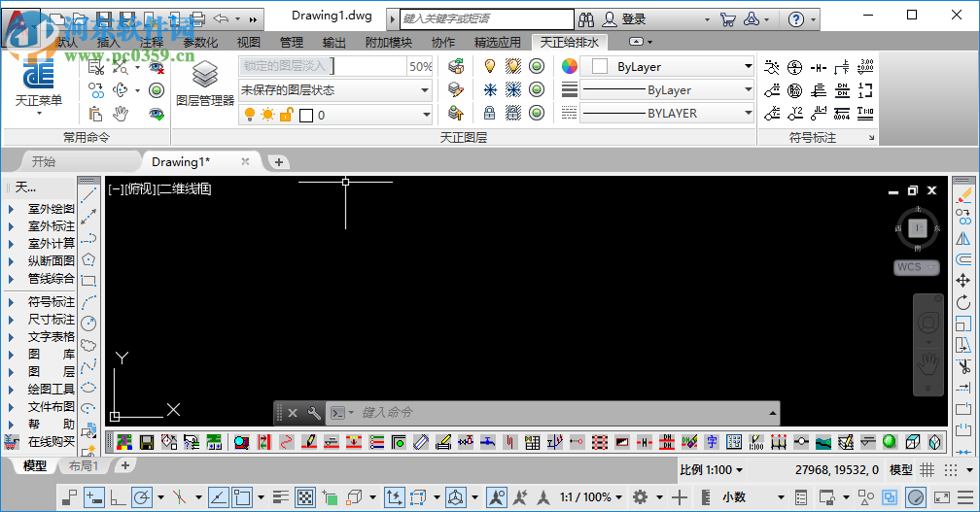Click the light bulb layer-on icon
The height and width of the screenshot is (512, 980).
[x=490, y=66]
